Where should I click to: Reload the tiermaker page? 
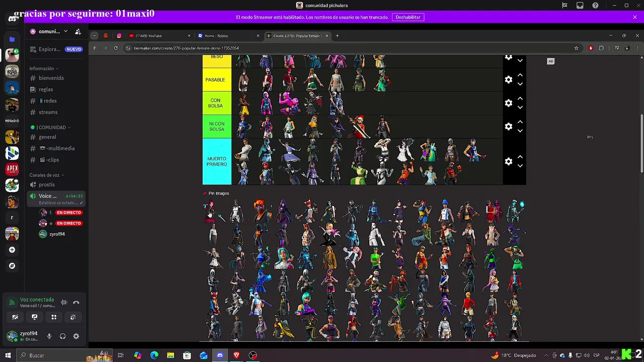click(x=116, y=48)
